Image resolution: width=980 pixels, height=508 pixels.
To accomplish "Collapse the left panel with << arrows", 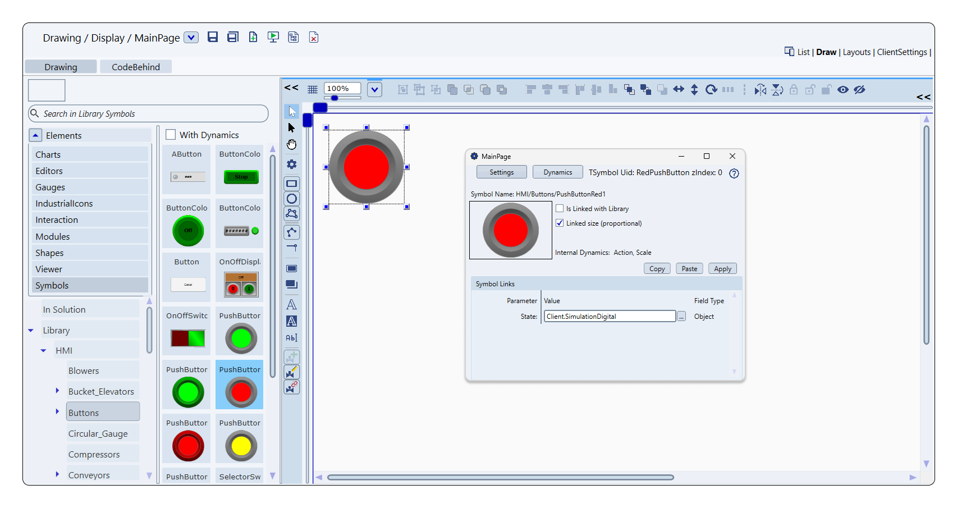I will (291, 88).
